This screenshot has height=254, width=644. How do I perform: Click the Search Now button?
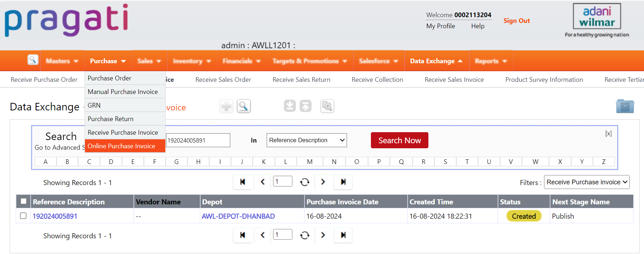click(x=399, y=140)
